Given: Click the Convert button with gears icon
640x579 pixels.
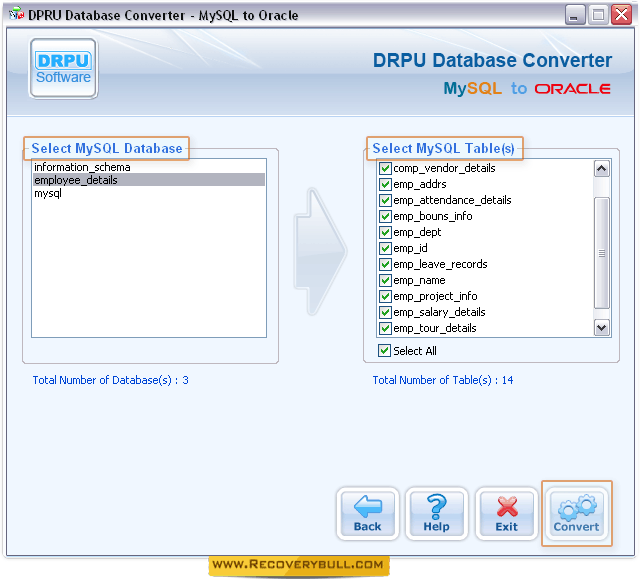Looking at the screenshot, I should [x=576, y=513].
